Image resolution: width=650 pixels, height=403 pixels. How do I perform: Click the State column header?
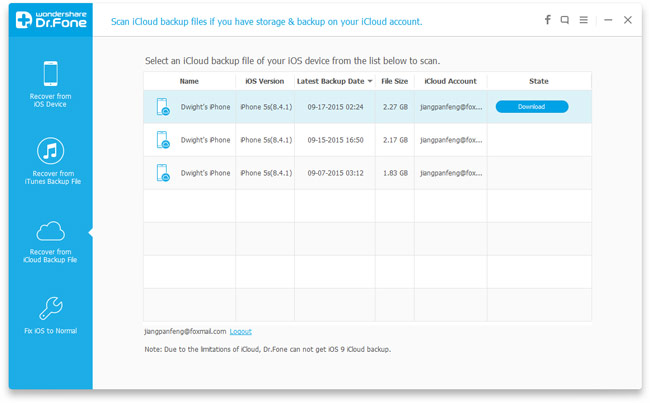(x=539, y=81)
